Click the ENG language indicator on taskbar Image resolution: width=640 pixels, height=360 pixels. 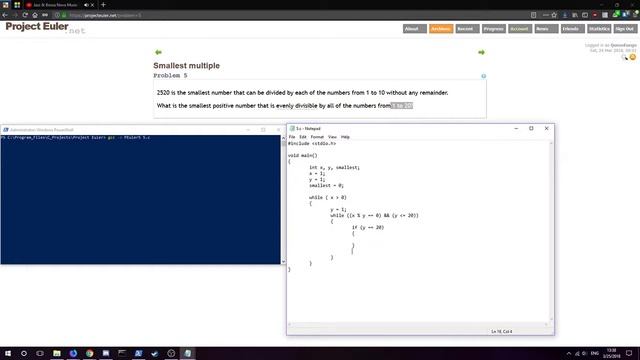pyautogui.click(x=595, y=353)
